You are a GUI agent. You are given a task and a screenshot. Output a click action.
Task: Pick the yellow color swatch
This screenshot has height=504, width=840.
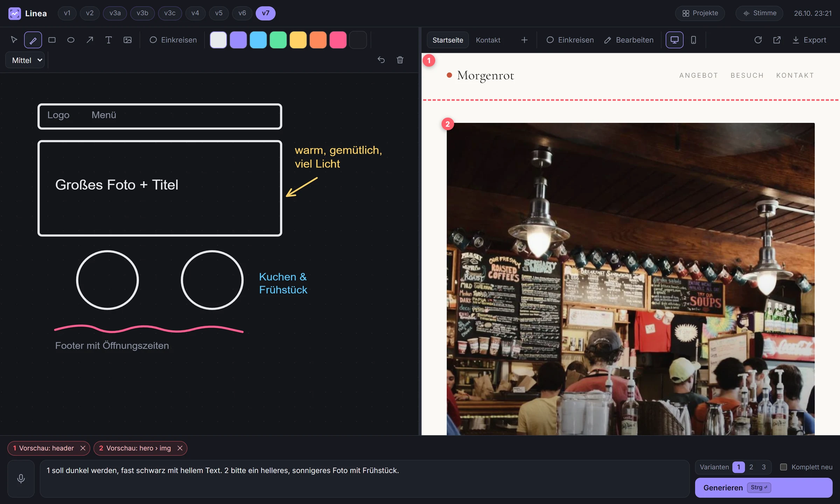tap(298, 40)
